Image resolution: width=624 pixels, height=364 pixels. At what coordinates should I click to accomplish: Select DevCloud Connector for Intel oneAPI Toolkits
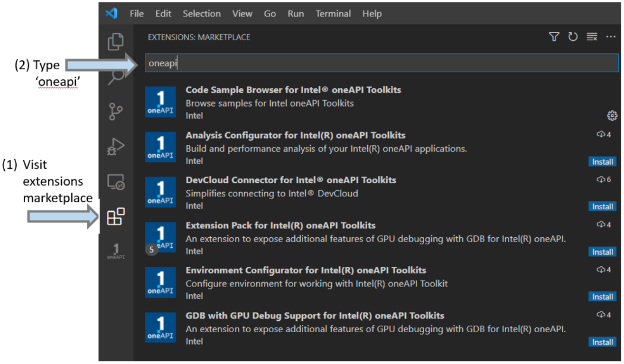[x=291, y=180]
